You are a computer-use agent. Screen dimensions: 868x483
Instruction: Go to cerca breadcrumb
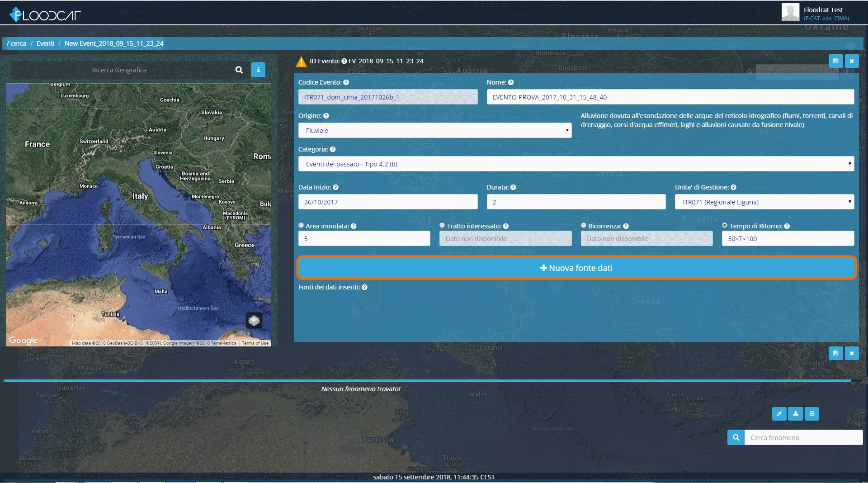click(x=19, y=43)
